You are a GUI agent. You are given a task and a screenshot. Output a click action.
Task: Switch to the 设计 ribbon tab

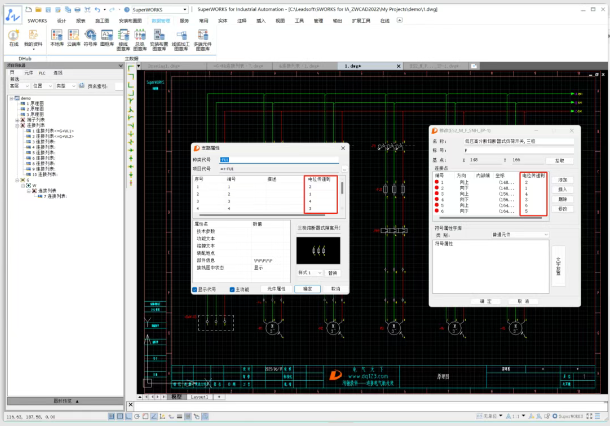[x=61, y=21]
